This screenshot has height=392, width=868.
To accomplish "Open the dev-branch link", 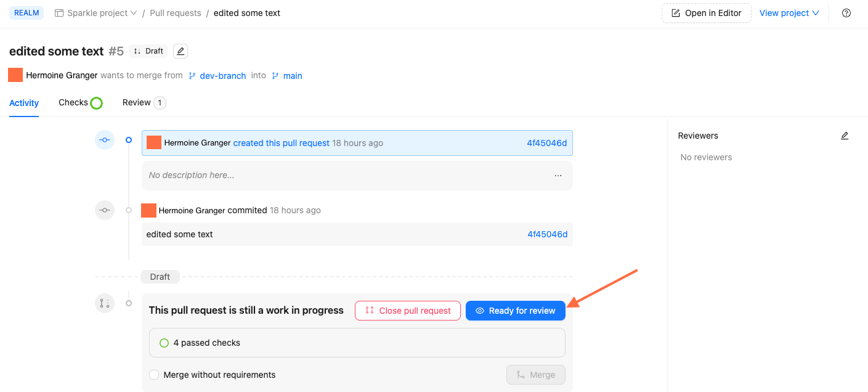I will pos(222,75).
